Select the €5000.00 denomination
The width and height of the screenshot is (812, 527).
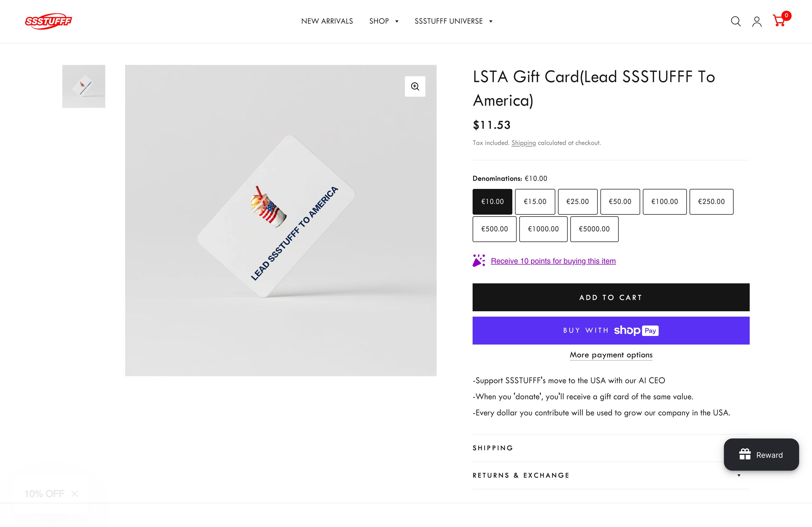coord(594,229)
